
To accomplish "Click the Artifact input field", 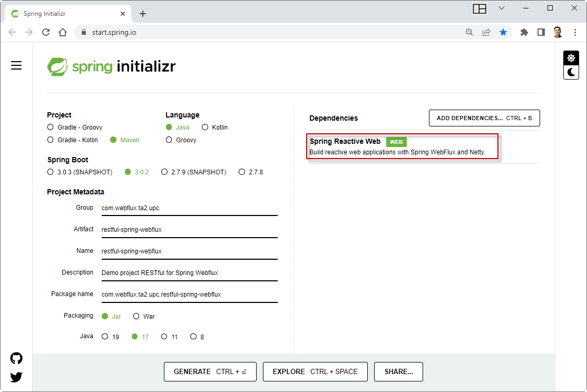I will point(189,230).
